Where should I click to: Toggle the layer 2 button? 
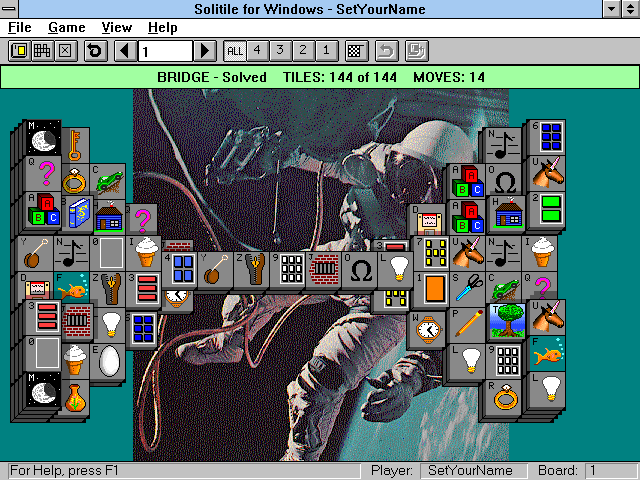point(304,51)
